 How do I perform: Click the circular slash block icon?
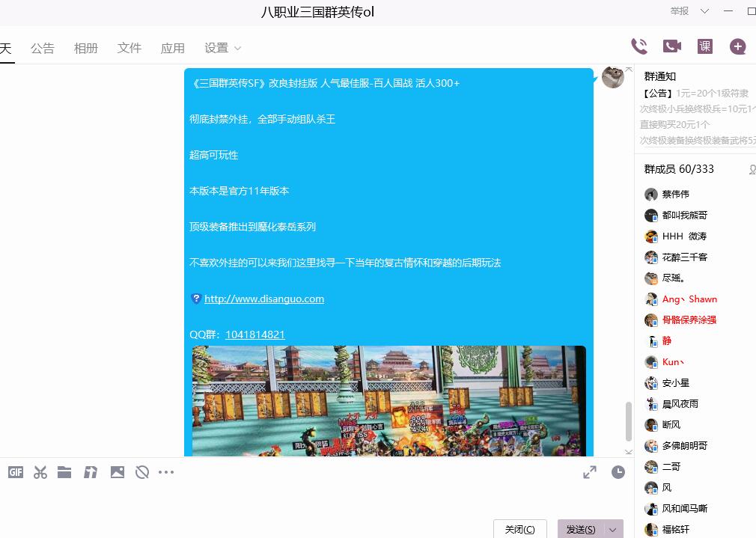click(x=142, y=472)
